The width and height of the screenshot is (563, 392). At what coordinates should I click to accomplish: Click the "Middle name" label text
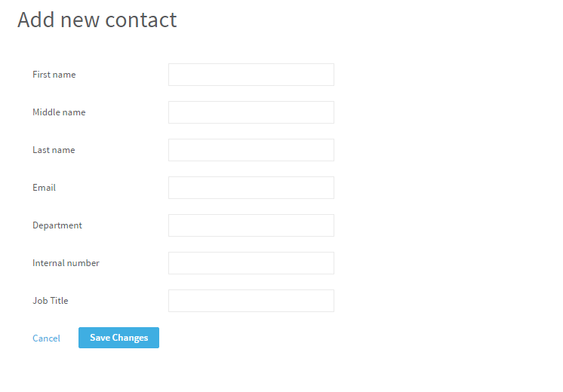[59, 112]
